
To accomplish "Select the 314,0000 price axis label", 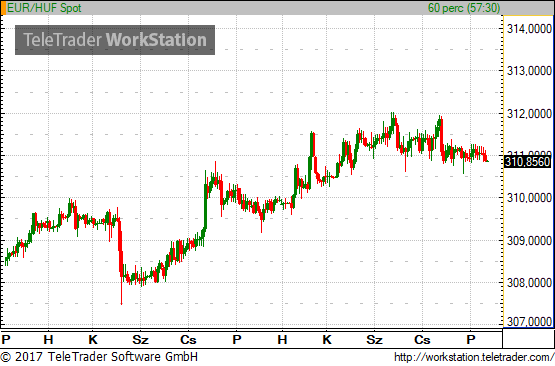I will (x=529, y=29).
